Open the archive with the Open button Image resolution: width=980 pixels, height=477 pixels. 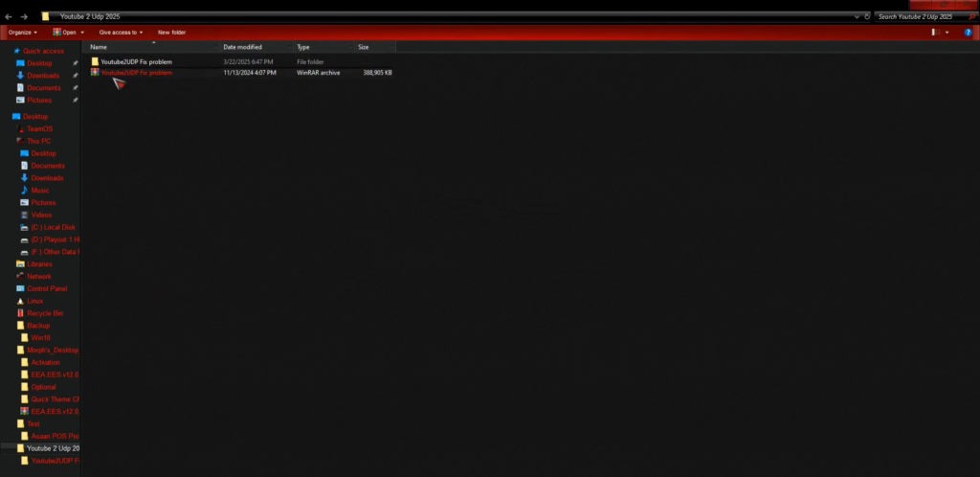pyautogui.click(x=64, y=32)
